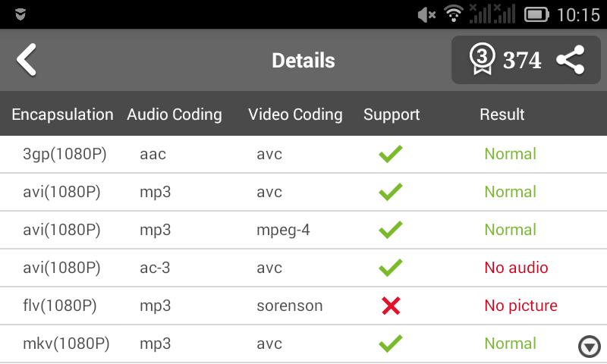The width and height of the screenshot is (607, 364).
Task: Tap the Details title text
Action: point(303,60)
